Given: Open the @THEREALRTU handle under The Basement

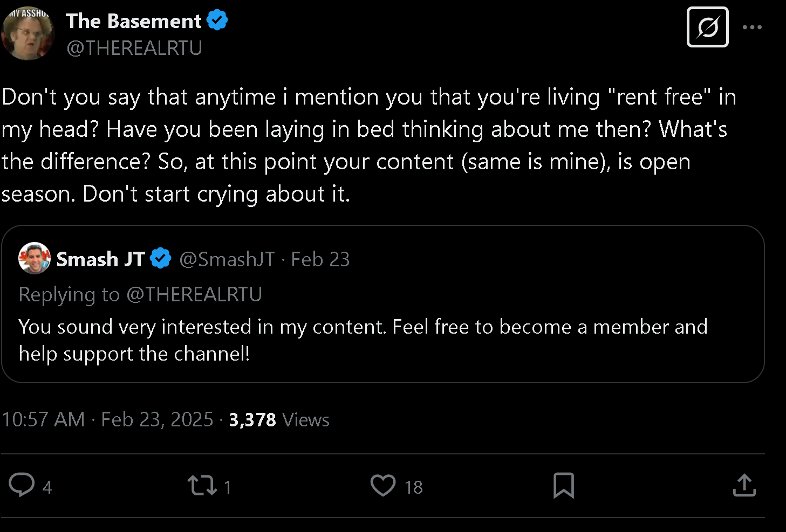Looking at the screenshot, I should tap(134, 48).
